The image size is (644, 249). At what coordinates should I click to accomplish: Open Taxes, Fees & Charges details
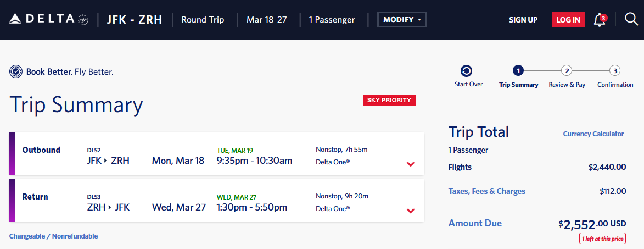[x=486, y=191]
